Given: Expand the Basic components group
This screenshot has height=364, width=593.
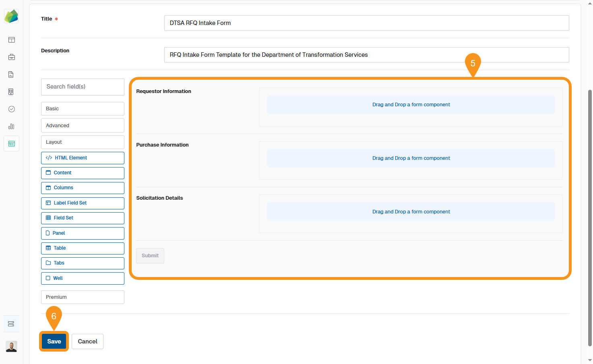Looking at the screenshot, I should pyautogui.click(x=83, y=109).
